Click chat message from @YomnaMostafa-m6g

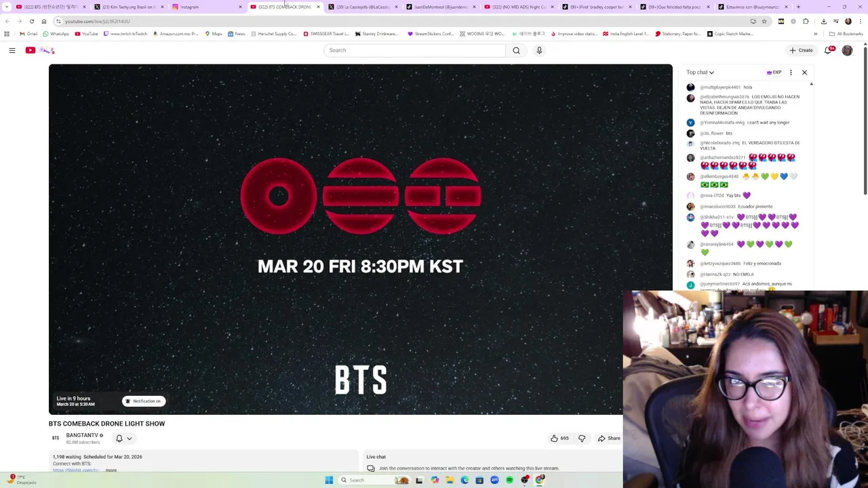tap(743, 123)
